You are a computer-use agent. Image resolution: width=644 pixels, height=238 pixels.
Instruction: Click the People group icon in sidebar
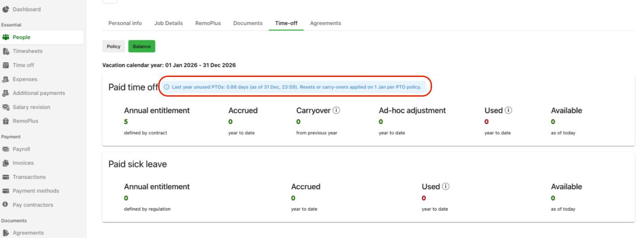click(x=6, y=38)
